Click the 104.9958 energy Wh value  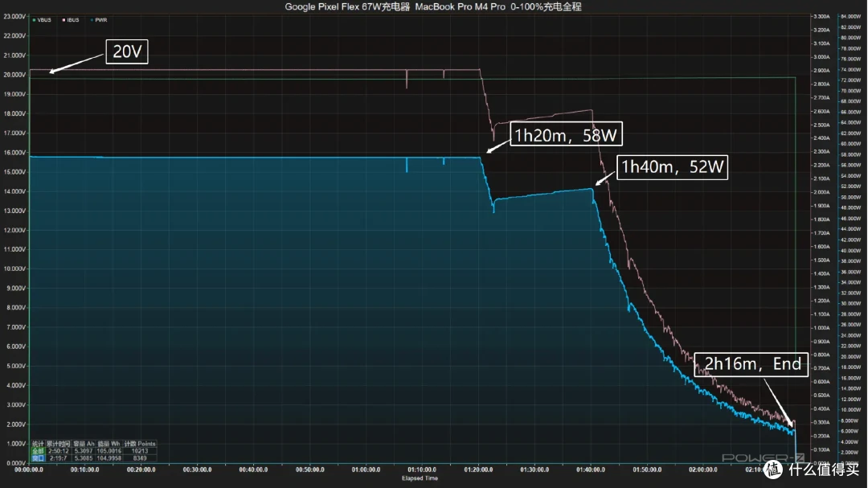(x=109, y=458)
